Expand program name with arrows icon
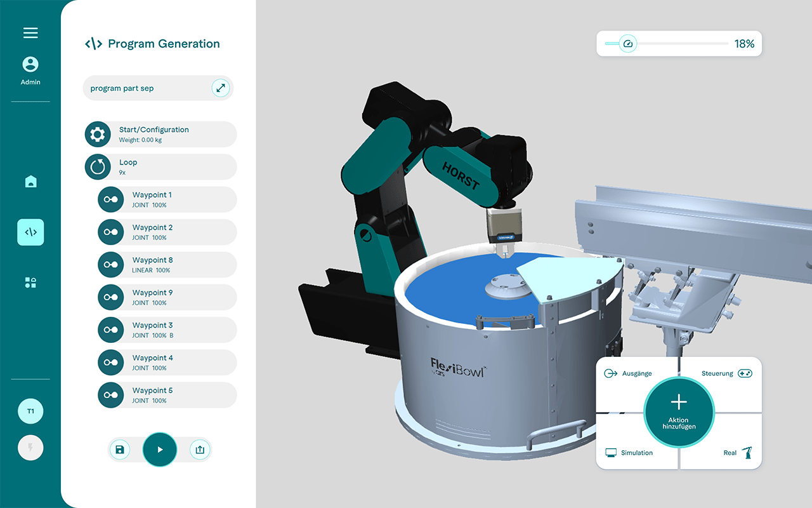 pos(220,88)
